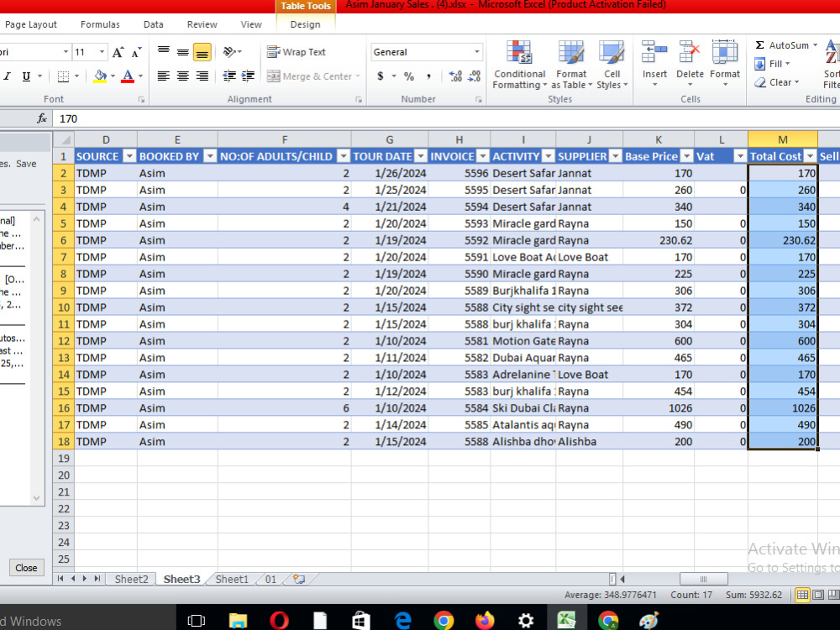Apply the red font color
Viewport: 840px width, 630px height.
pos(128,76)
